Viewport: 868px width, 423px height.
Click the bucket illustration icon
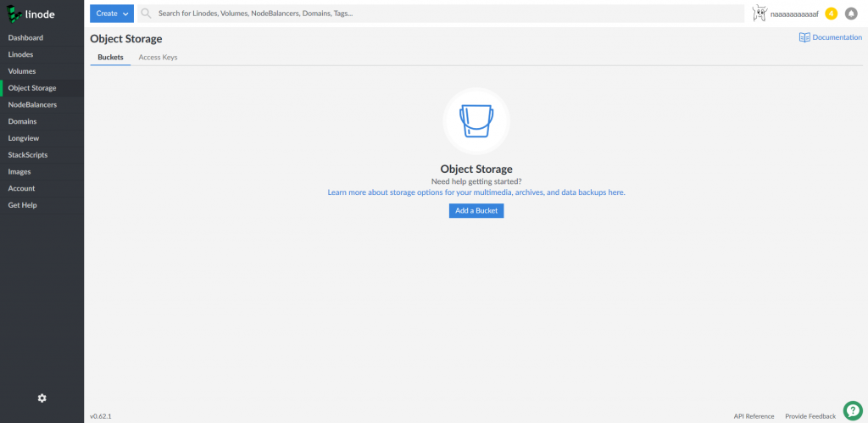tap(476, 120)
